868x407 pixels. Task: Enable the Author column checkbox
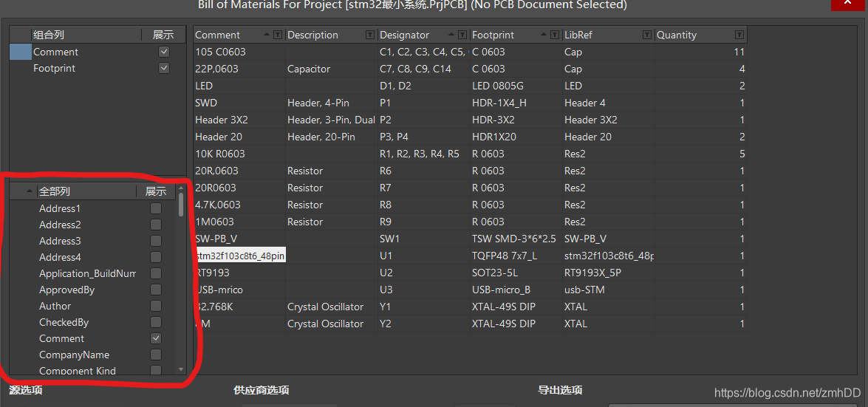pyautogui.click(x=156, y=307)
